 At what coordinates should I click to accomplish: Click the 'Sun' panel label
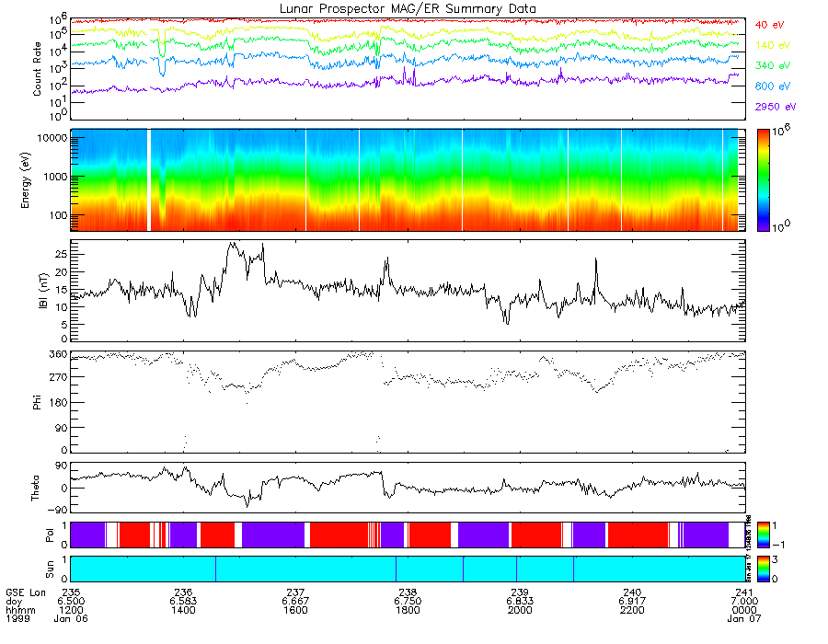pyautogui.click(x=50, y=569)
